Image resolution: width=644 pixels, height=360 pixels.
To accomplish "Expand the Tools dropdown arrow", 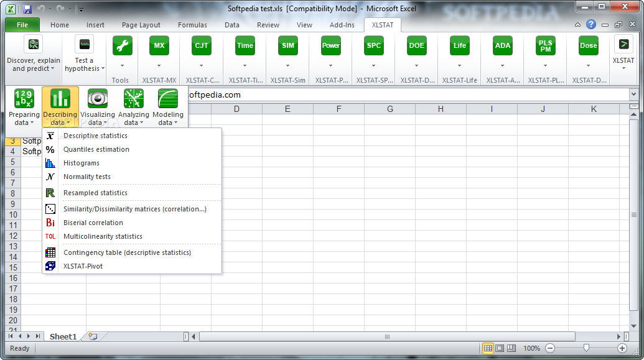I will 123,66.
